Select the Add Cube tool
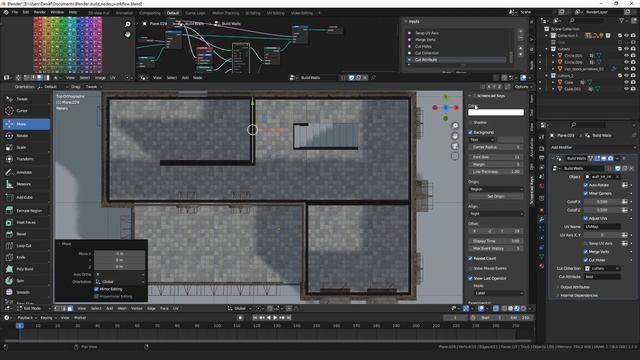The height and width of the screenshot is (360, 640). 26,198
